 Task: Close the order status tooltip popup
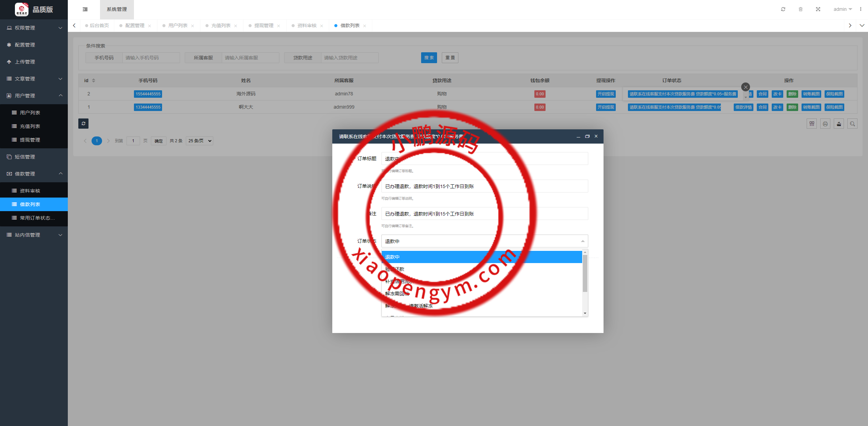click(x=745, y=87)
